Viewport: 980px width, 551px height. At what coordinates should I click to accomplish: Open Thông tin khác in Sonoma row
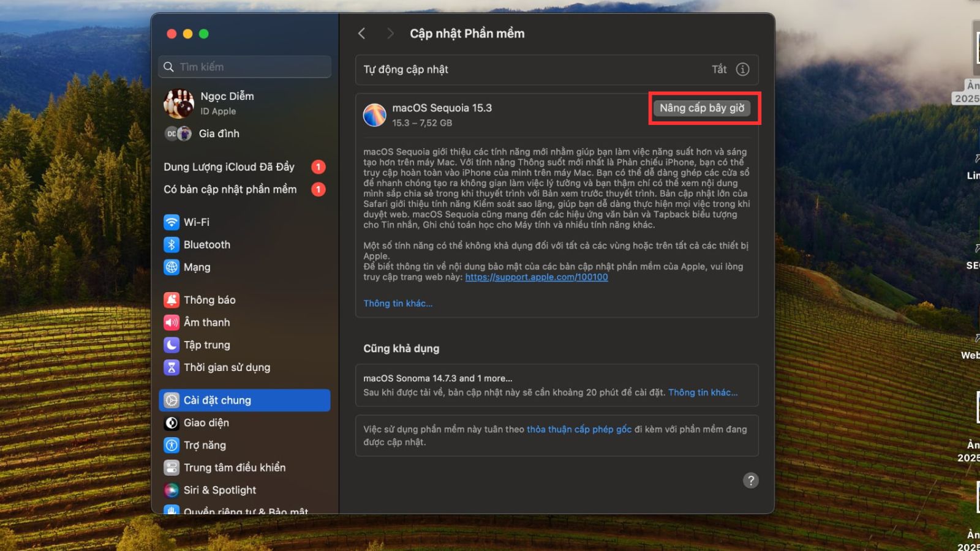pos(703,392)
